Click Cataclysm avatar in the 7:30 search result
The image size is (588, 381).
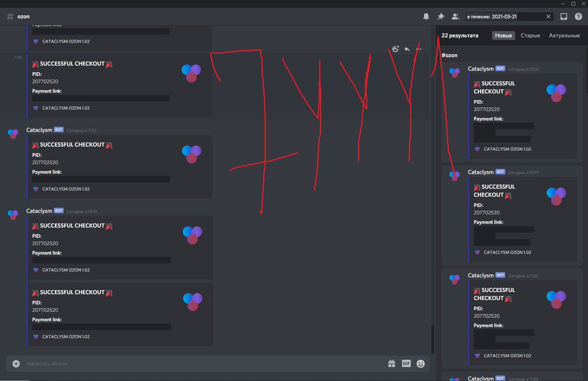click(455, 279)
